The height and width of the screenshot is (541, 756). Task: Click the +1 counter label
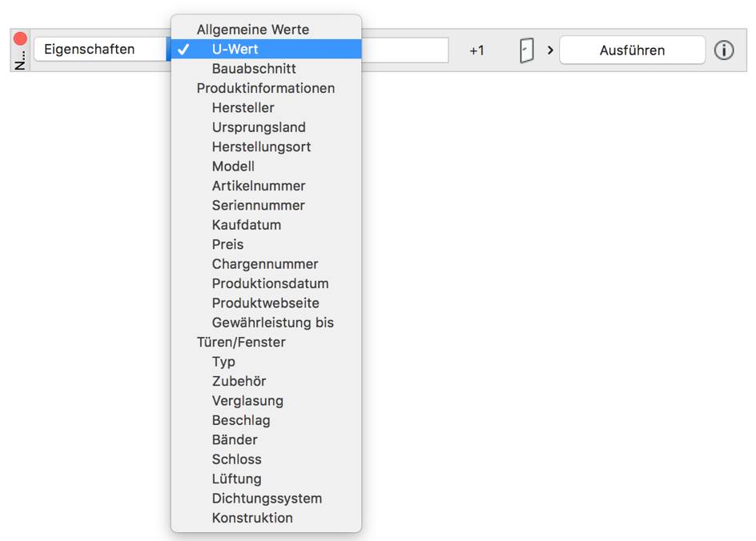[477, 50]
